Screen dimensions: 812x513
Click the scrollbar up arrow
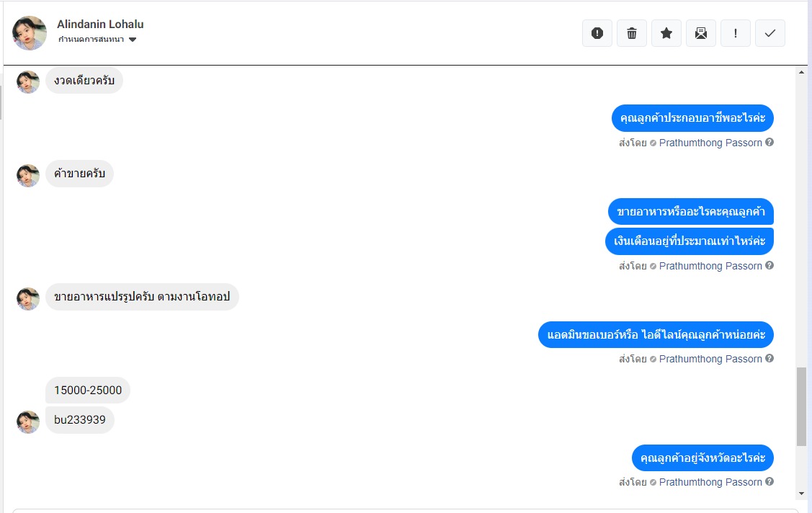pyautogui.click(x=801, y=73)
